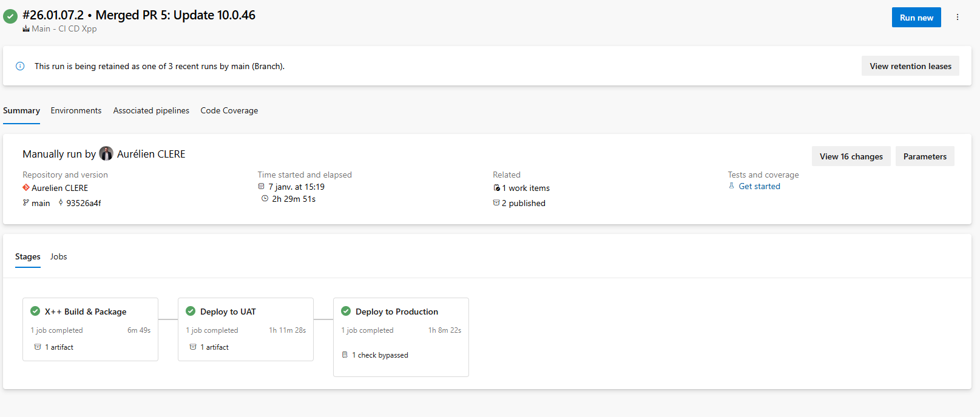980x417 pixels.
Task: Click the check bypassed icon in Production stage
Action: (x=345, y=355)
